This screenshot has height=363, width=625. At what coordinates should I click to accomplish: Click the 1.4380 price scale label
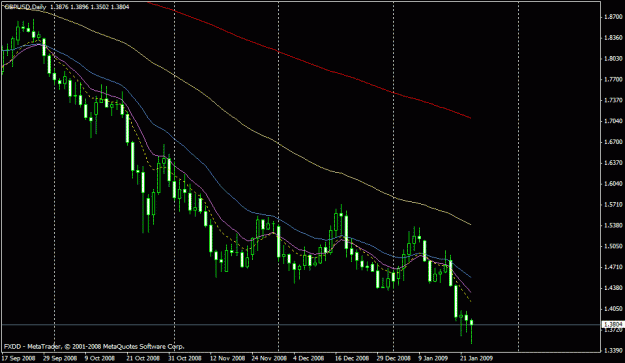click(613, 288)
